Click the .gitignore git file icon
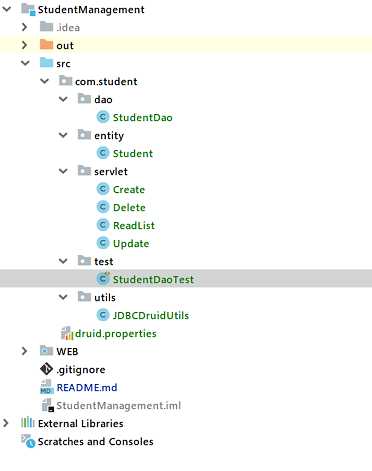Image resolution: width=372 pixels, height=471 pixels. click(46, 369)
